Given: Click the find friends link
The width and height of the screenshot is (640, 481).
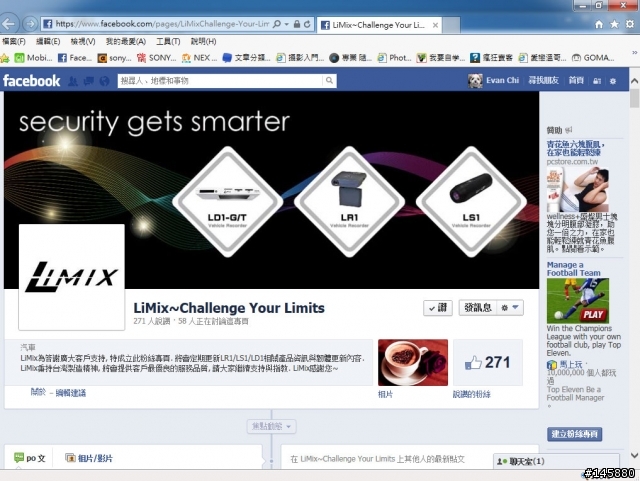Looking at the screenshot, I should (x=543, y=80).
